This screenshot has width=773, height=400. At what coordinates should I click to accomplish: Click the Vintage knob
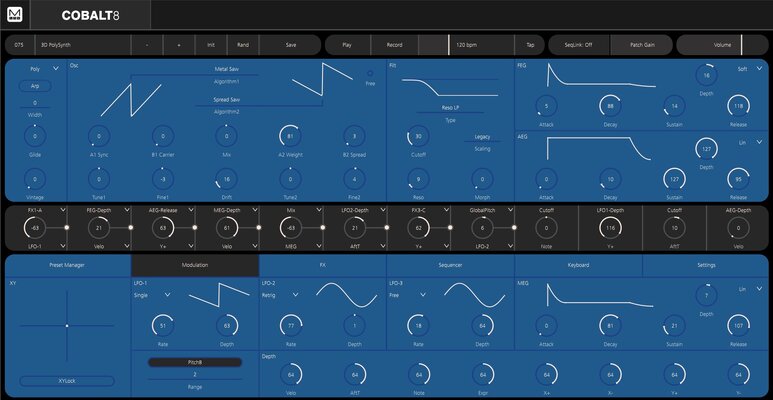coord(35,179)
